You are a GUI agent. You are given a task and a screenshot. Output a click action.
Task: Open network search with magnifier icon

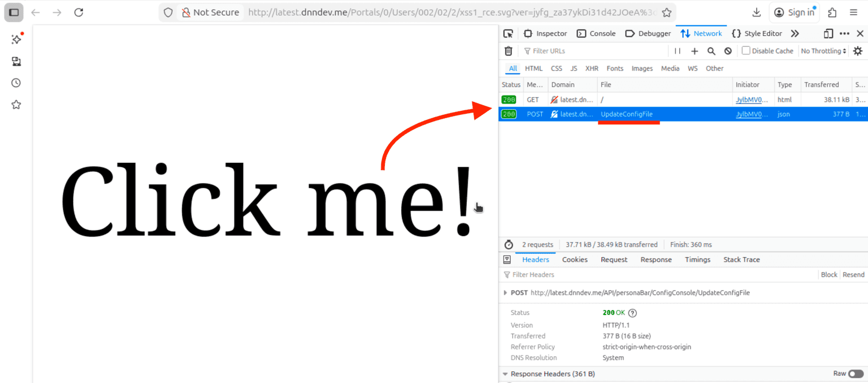(x=711, y=51)
